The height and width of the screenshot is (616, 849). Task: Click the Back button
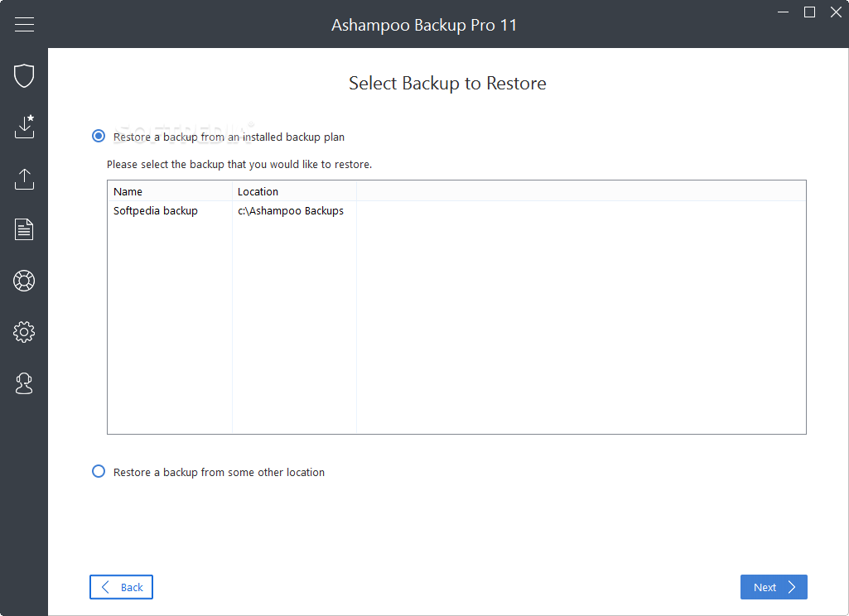click(x=121, y=587)
